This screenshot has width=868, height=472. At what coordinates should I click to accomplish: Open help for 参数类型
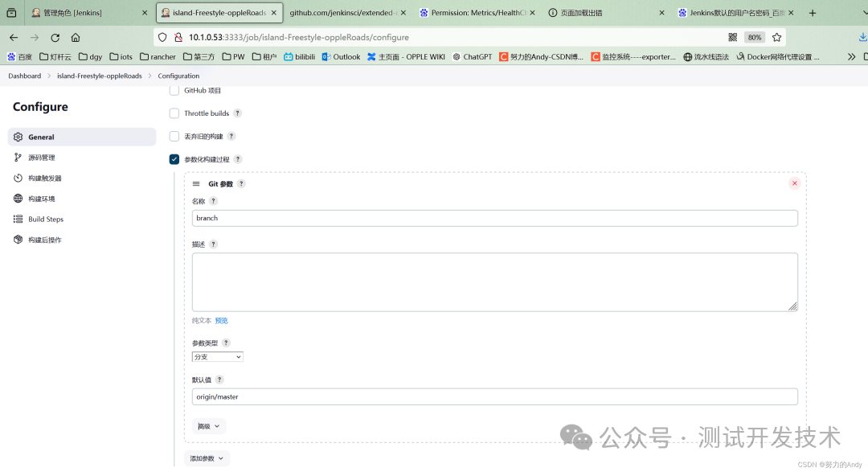(226, 343)
